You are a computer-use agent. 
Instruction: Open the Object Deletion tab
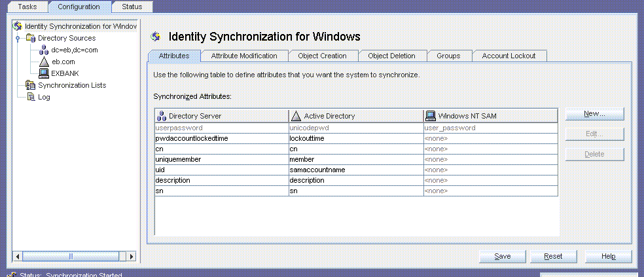tap(392, 56)
